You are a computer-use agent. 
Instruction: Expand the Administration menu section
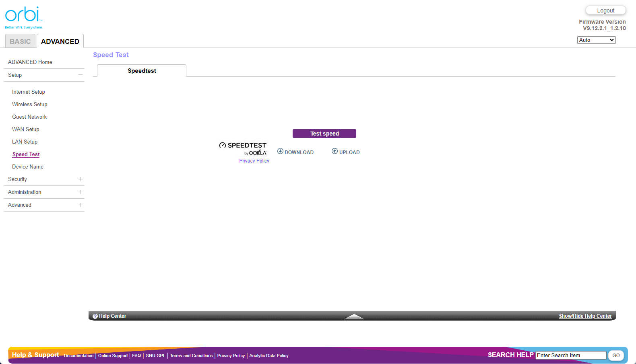[81, 192]
